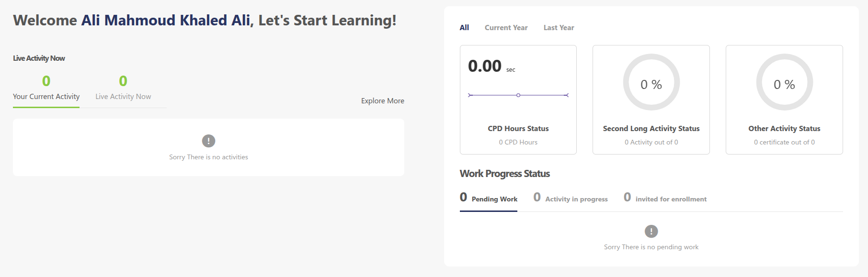Click the Other Activity progress ring

784,82
